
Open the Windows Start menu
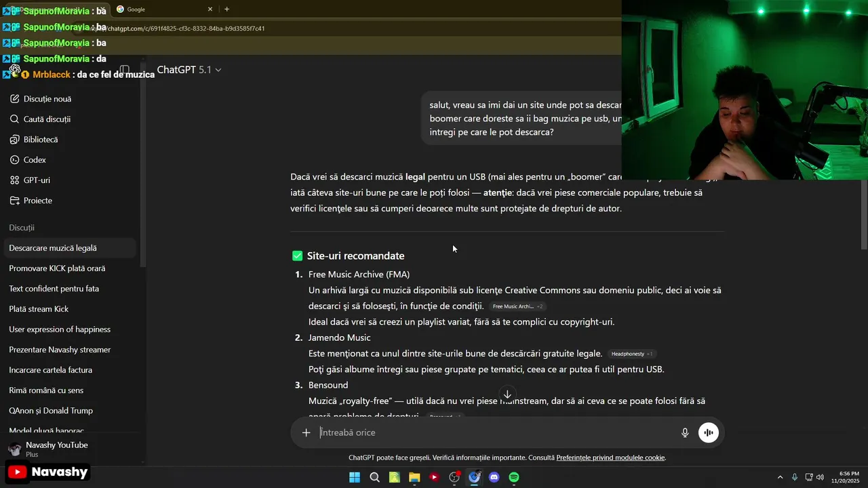(355, 477)
